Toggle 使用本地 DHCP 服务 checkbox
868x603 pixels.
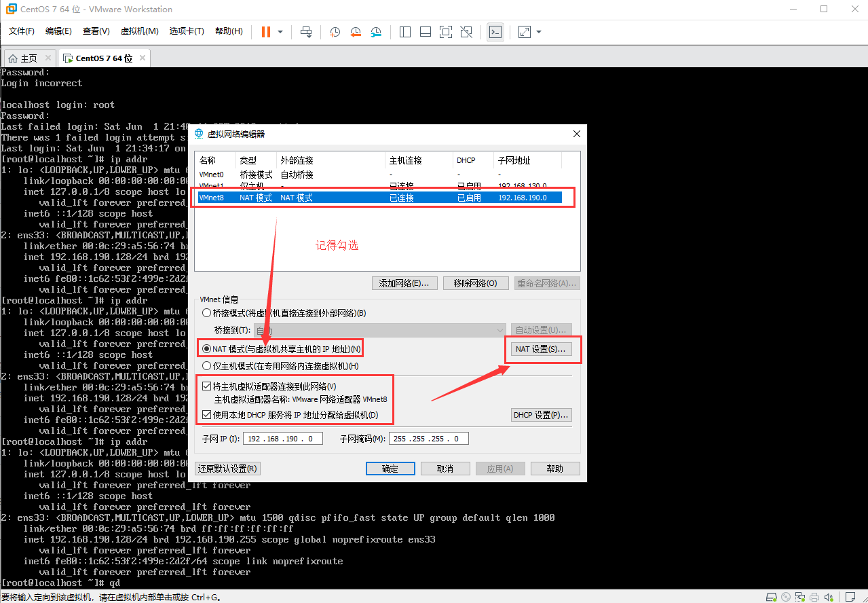point(207,415)
